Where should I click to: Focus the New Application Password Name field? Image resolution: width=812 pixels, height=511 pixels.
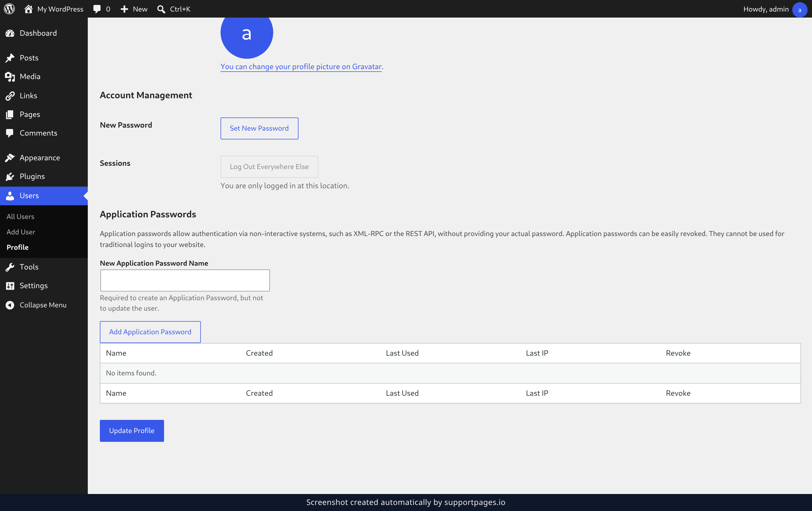pos(185,280)
